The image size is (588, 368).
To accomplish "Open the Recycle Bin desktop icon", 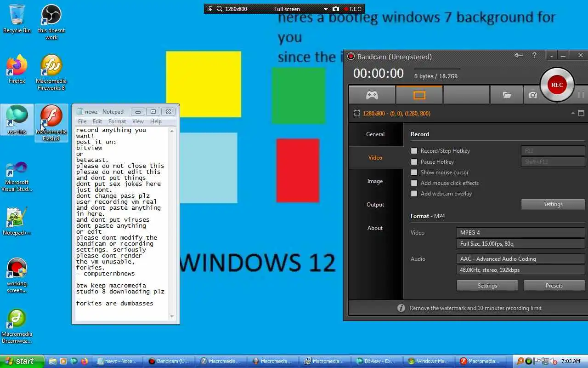I will click(17, 19).
